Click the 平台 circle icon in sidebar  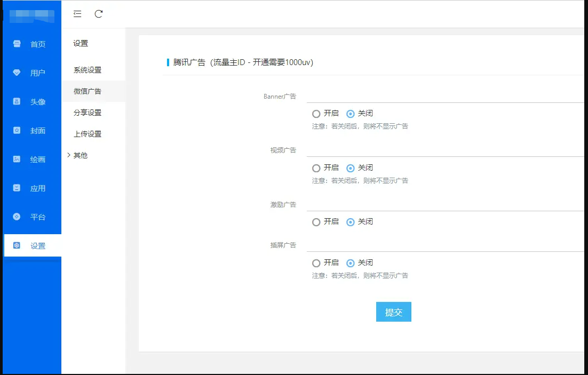[x=17, y=217]
